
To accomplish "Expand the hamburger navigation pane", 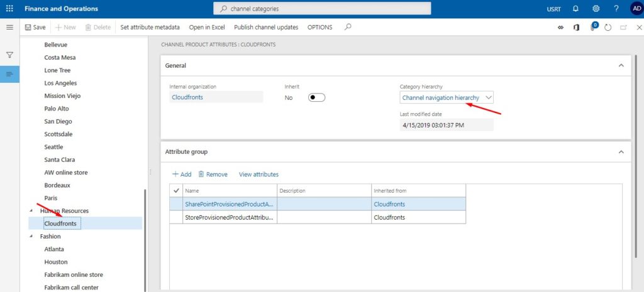I will click(10, 27).
